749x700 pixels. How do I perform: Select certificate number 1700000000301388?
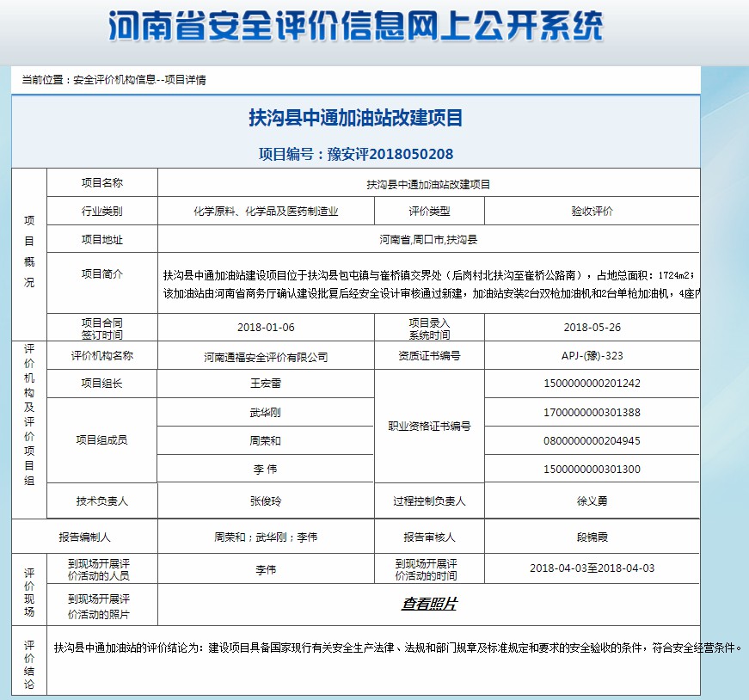[592, 413]
